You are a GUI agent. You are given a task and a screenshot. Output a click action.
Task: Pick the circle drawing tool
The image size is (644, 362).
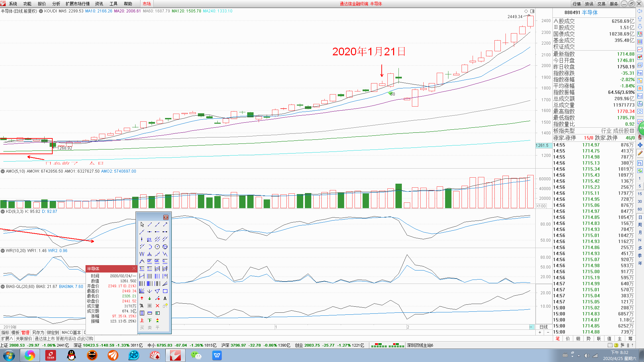(x=157, y=247)
